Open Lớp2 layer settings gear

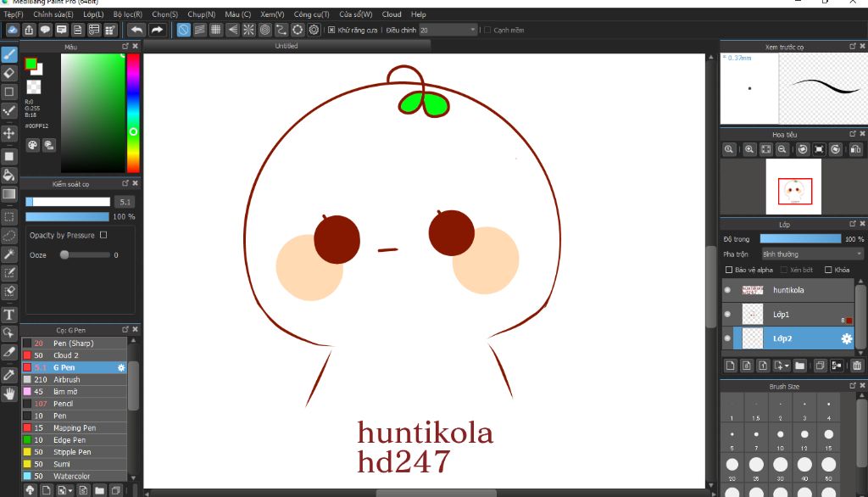pyautogui.click(x=847, y=338)
